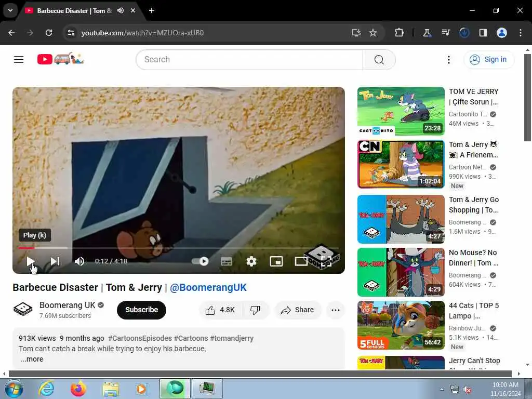View site information icon in address bar
The image size is (532, 399).
pos(71,33)
